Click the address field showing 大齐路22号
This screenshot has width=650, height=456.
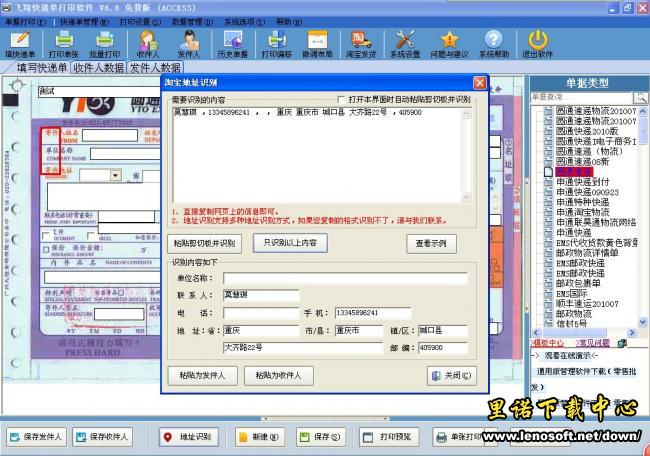(x=303, y=348)
